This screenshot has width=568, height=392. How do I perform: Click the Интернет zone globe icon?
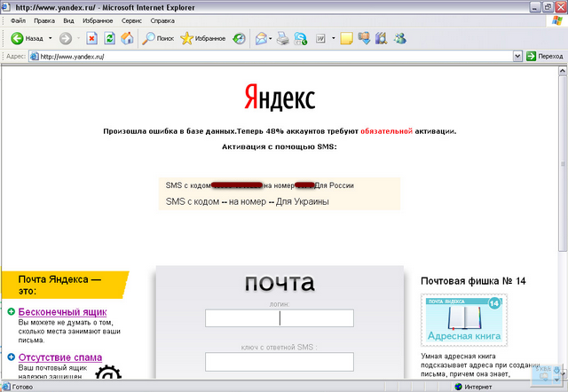458,387
